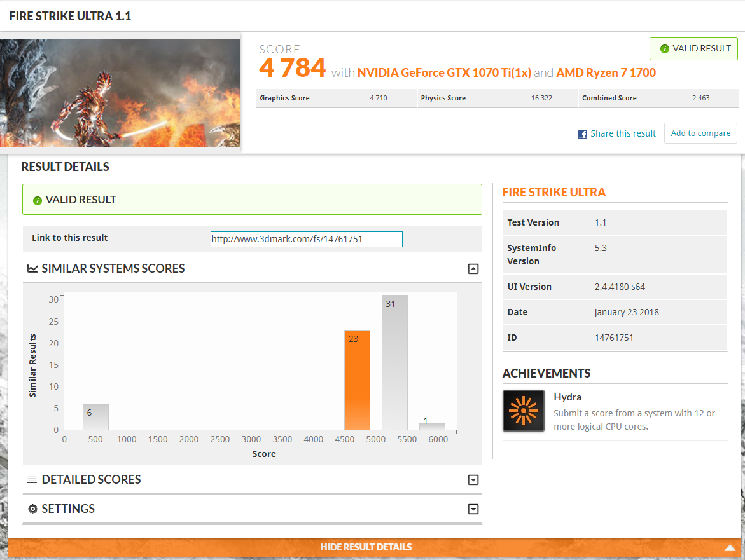Click the chart icon beside Similar Systems Scores
This screenshot has height=560, width=745.
click(x=32, y=269)
